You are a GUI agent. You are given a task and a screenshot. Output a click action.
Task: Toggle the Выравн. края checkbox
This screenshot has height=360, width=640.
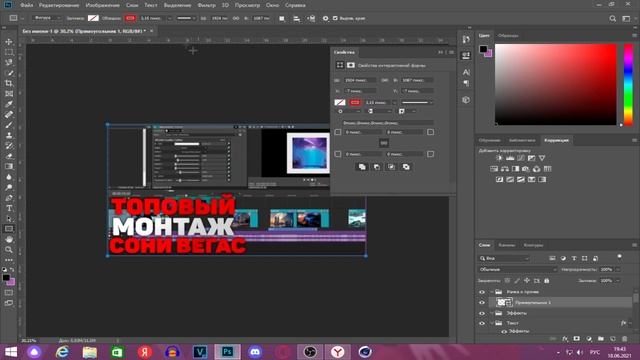[x=335, y=18]
